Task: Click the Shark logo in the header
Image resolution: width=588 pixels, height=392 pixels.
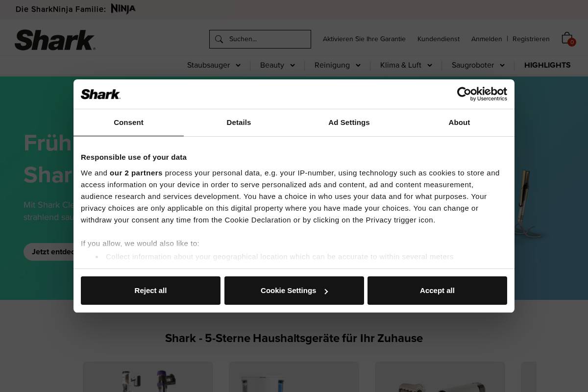Action: 55,40
